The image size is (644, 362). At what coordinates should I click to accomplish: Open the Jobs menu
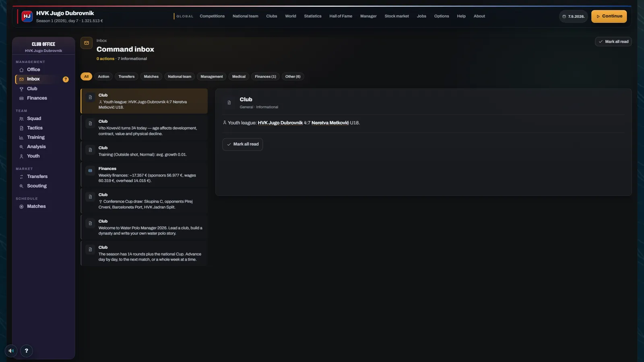421,16
